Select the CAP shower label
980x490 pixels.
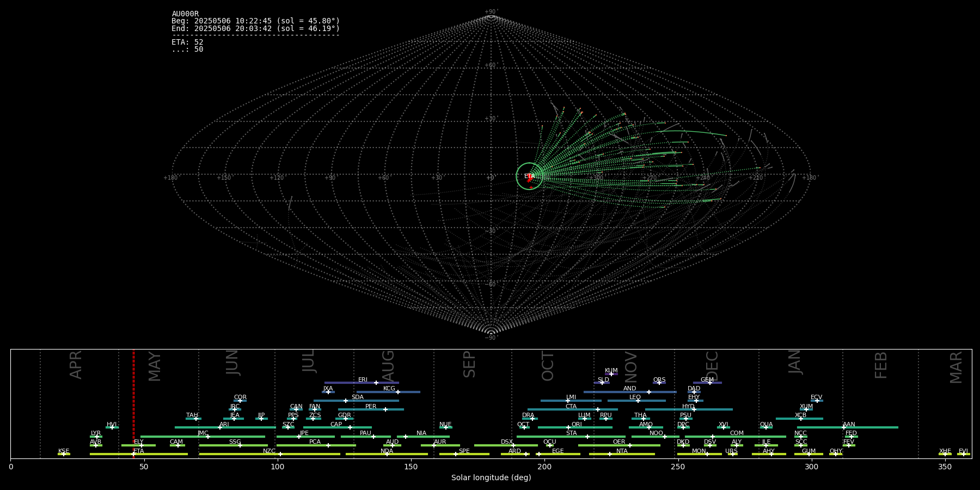click(336, 425)
